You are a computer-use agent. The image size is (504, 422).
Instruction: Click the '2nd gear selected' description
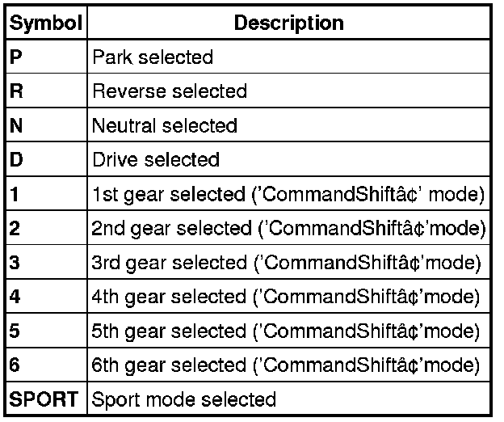pyautogui.click(x=288, y=228)
